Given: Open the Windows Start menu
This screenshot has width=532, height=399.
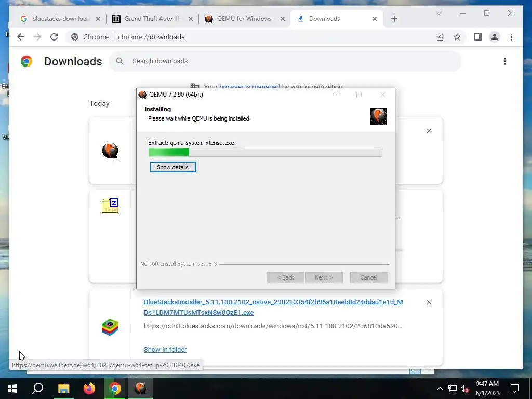Looking at the screenshot, I should (12, 389).
